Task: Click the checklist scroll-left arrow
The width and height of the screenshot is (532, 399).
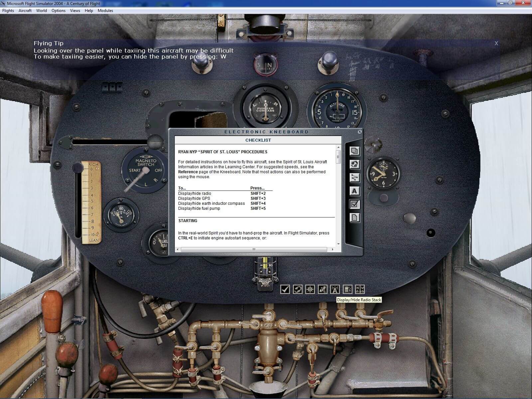Action: (178, 249)
